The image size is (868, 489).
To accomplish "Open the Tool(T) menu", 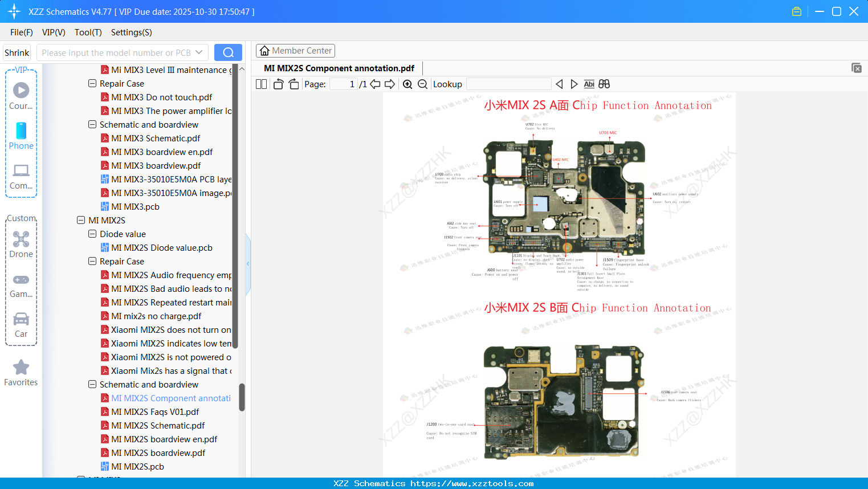I will [88, 32].
